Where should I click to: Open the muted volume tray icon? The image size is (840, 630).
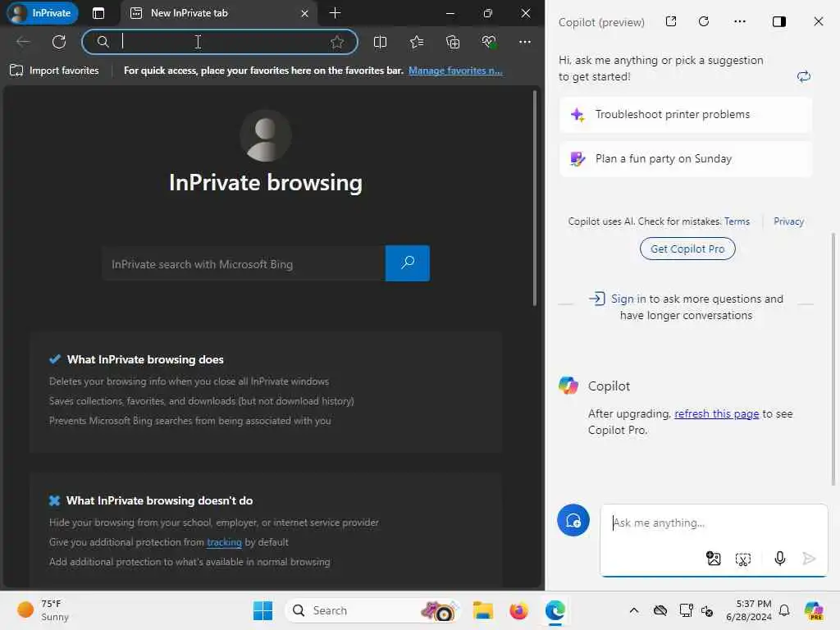707,610
